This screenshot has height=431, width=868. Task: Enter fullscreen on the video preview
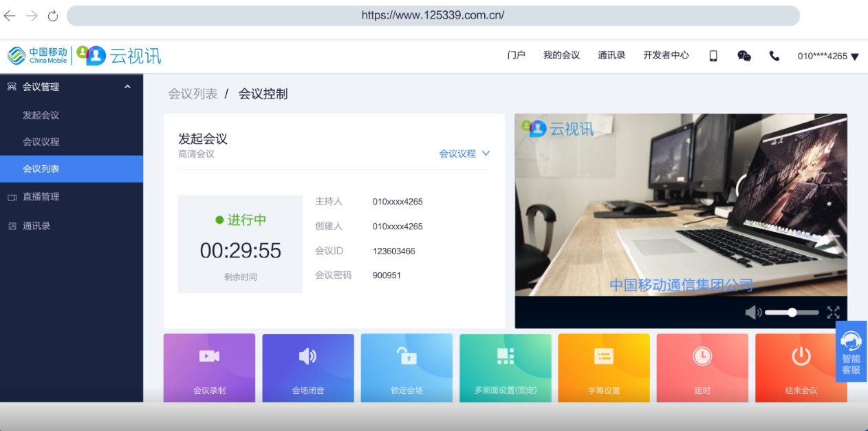pos(833,313)
